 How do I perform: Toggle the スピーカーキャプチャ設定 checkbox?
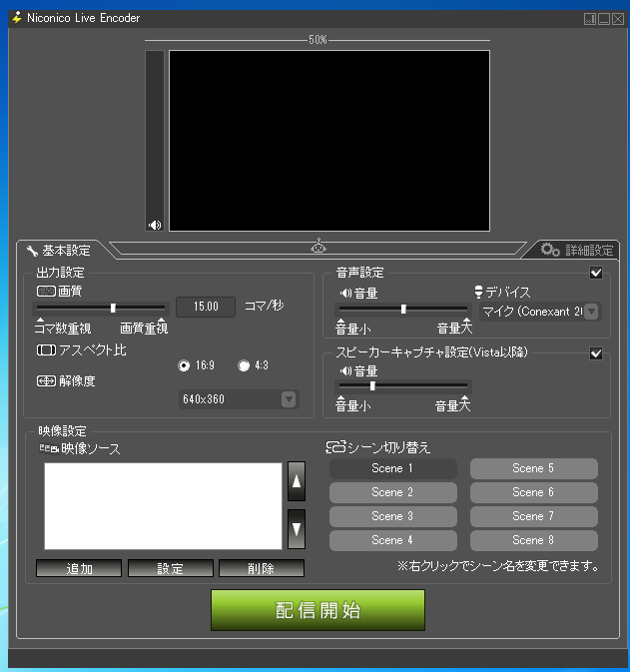tap(596, 353)
